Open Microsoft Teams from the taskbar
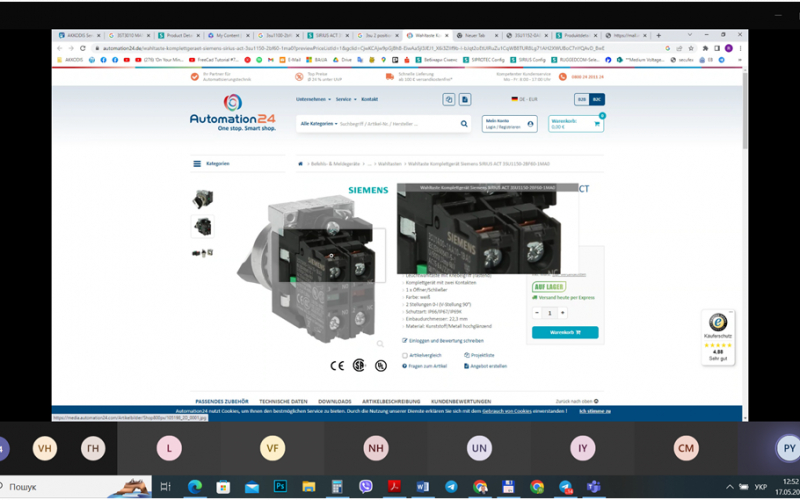Viewport: 800px width, 500px height. pyautogui.click(x=593, y=487)
